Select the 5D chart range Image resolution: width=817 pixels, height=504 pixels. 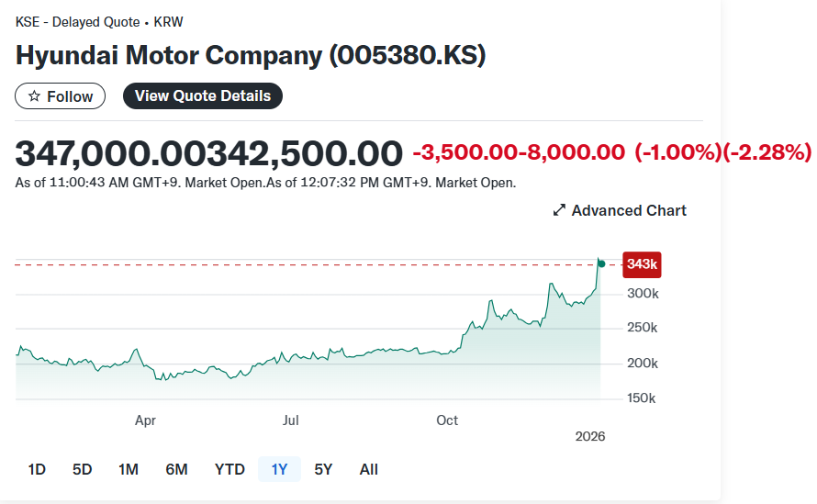pos(83,469)
